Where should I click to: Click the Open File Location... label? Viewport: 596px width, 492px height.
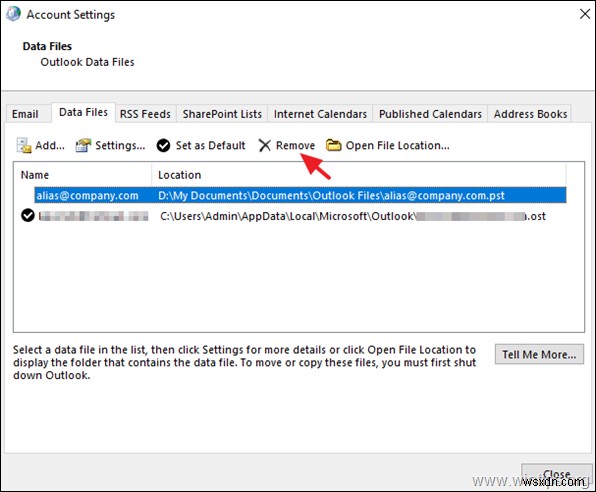click(397, 145)
